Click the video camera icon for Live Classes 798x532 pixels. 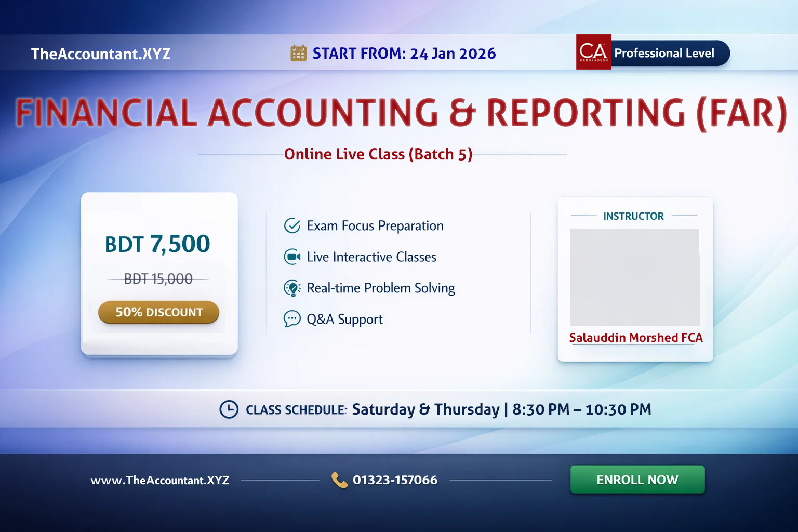pos(292,257)
